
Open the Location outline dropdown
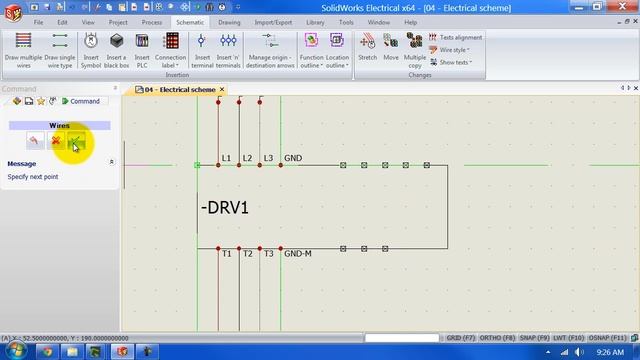pyautogui.click(x=337, y=50)
